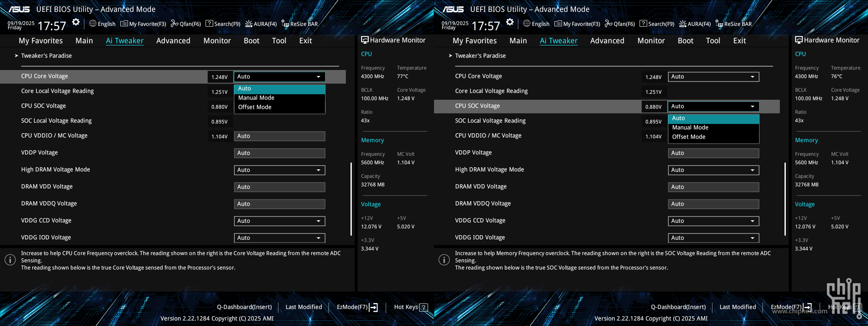Viewport: 868px width, 326px height.
Task: Select Offset Mode in CPU Core Voltage list
Action: [x=280, y=107]
